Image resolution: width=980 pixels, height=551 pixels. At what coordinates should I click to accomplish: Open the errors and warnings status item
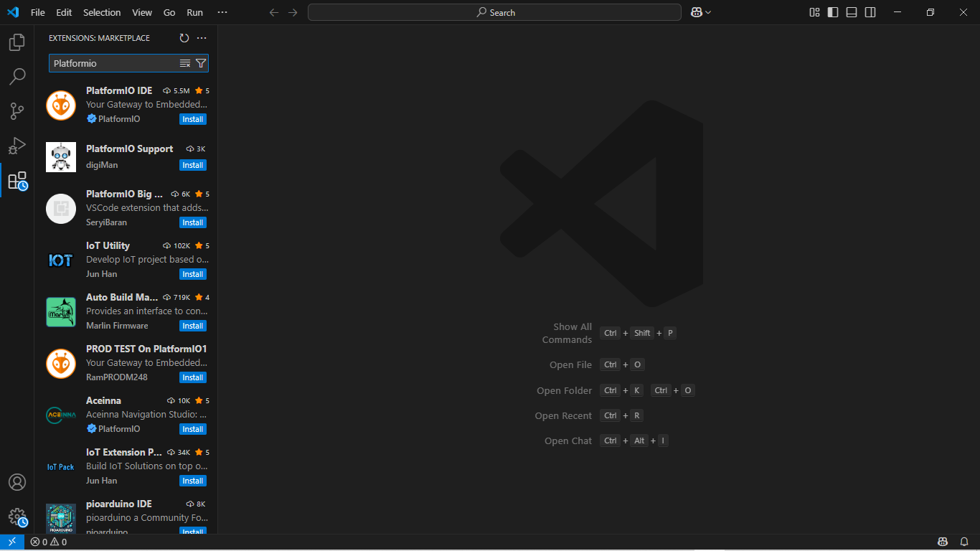tap(49, 542)
